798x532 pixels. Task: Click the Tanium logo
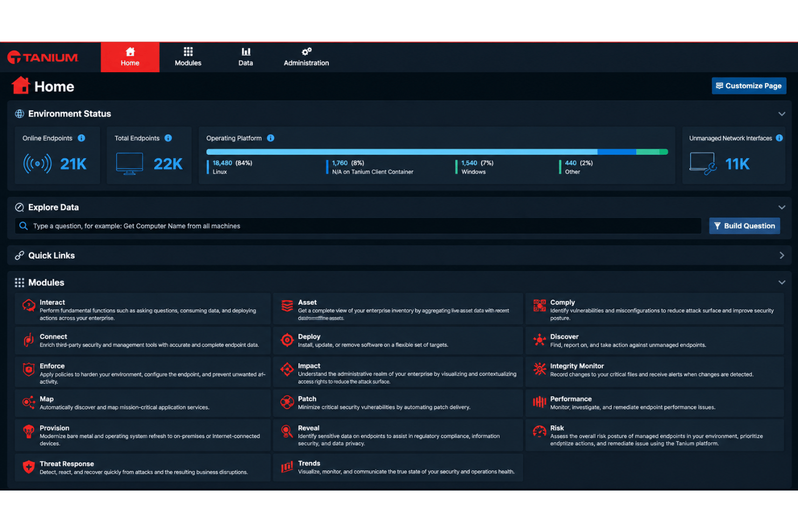(43, 57)
